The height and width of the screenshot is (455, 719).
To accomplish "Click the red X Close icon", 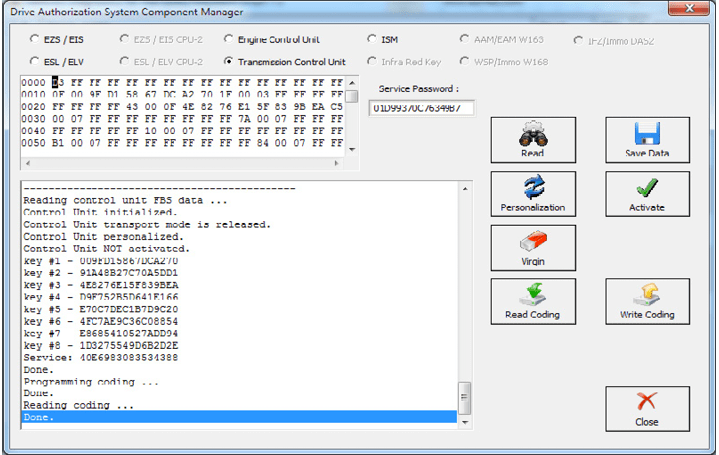I will coord(647,403).
